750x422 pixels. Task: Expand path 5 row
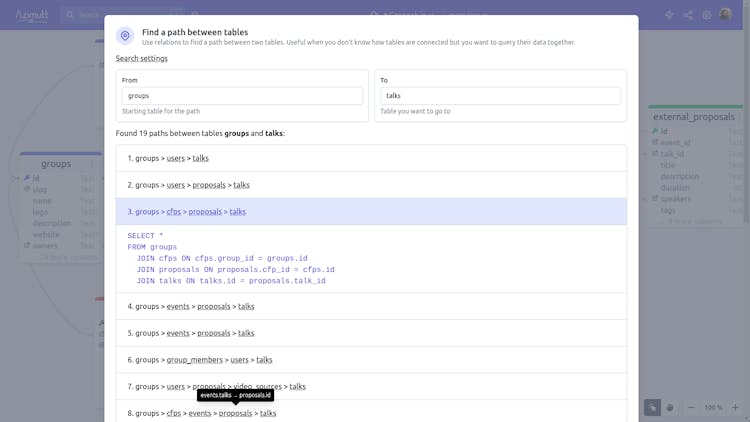tap(371, 333)
